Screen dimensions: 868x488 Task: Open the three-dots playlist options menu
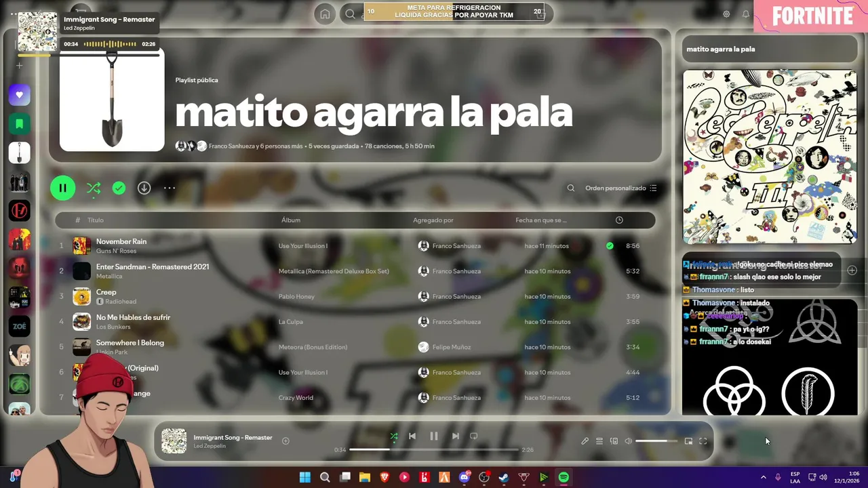[170, 188]
